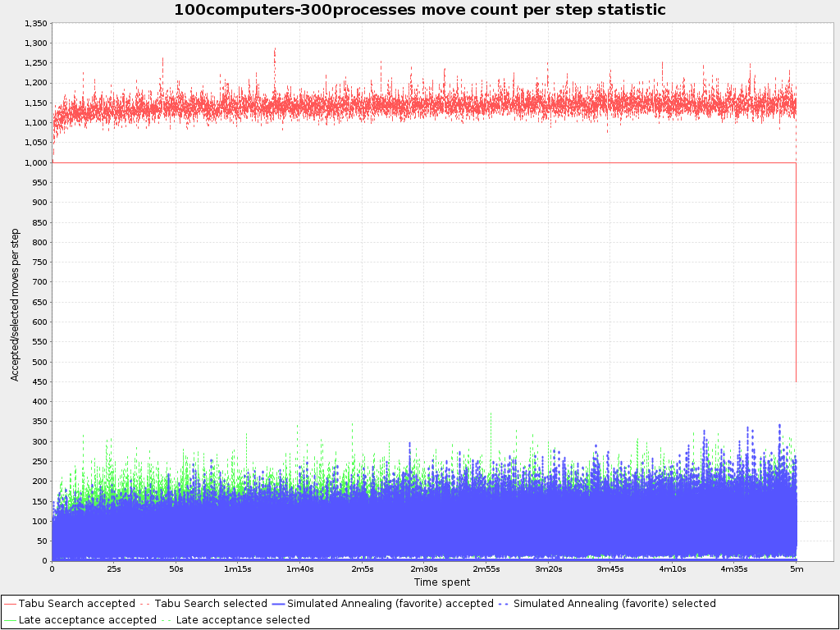Viewport: 840px width, 630px height.
Task: Click the tallest red spike near 1m40s
Action: click(x=274, y=51)
